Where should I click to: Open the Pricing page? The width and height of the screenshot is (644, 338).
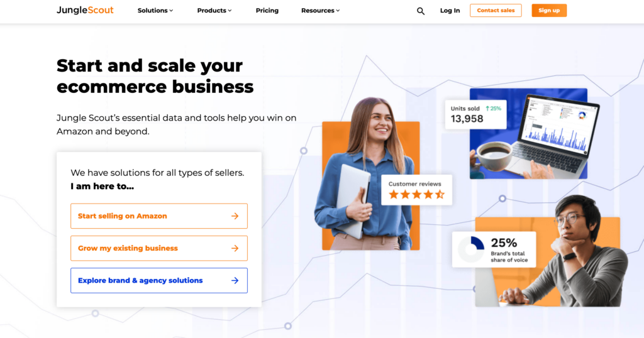click(x=267, y=11)
